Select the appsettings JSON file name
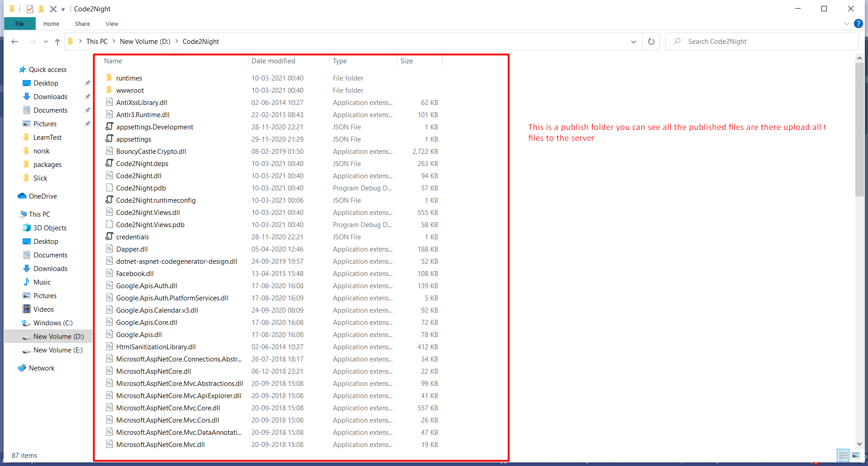 point(133,139)
